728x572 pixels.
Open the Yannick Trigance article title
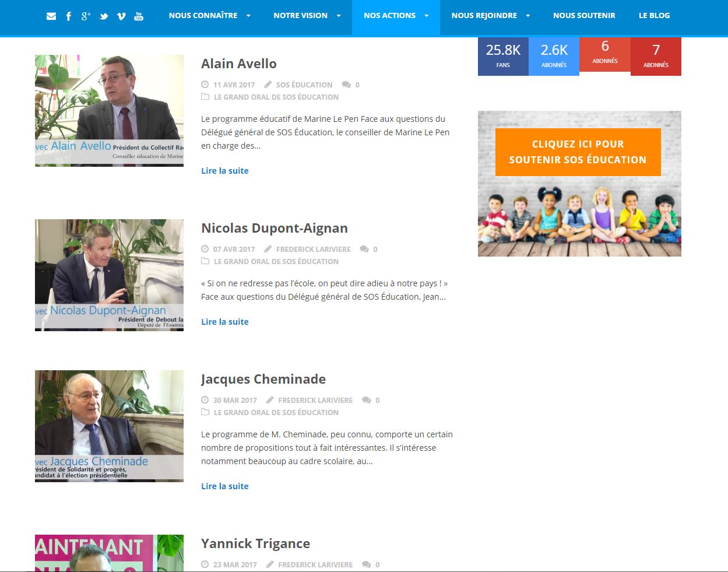coord(255,543)
